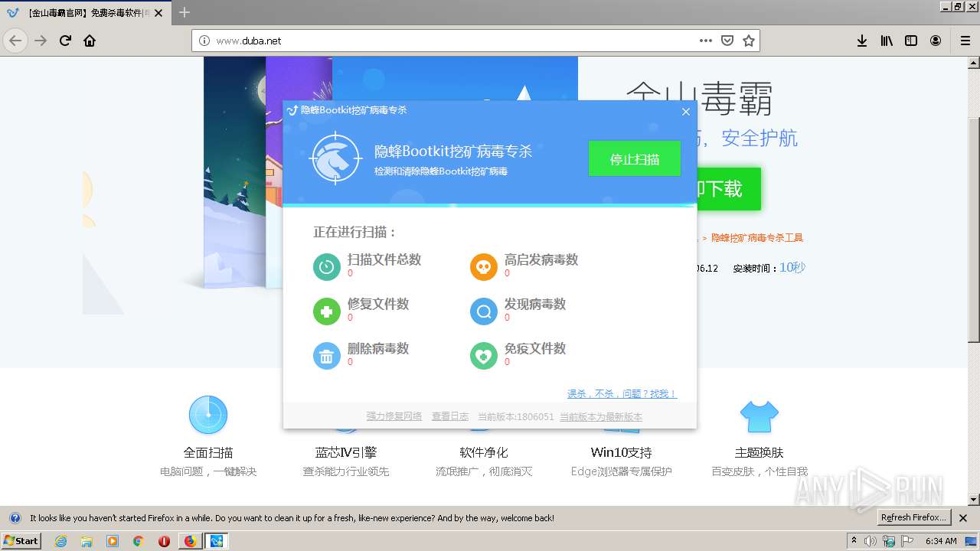Viewport: 980px width, 551px height.
Task: Click the 免疫文件数 heart icon
Action: [x=483, y=356]
